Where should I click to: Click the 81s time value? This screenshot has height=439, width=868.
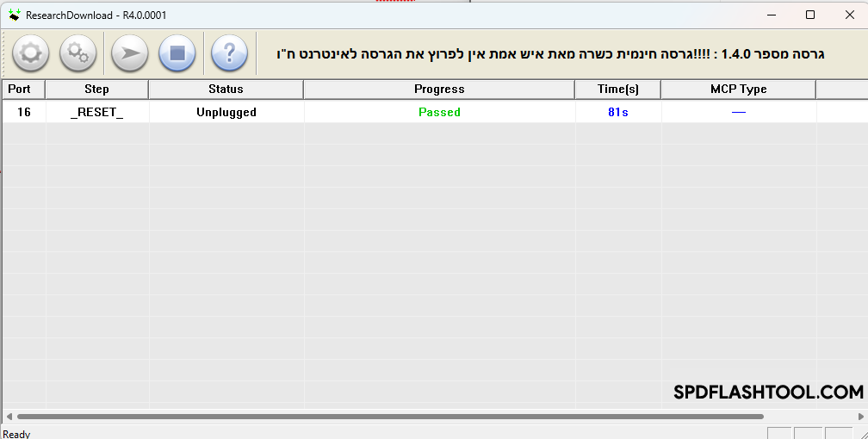618,112
